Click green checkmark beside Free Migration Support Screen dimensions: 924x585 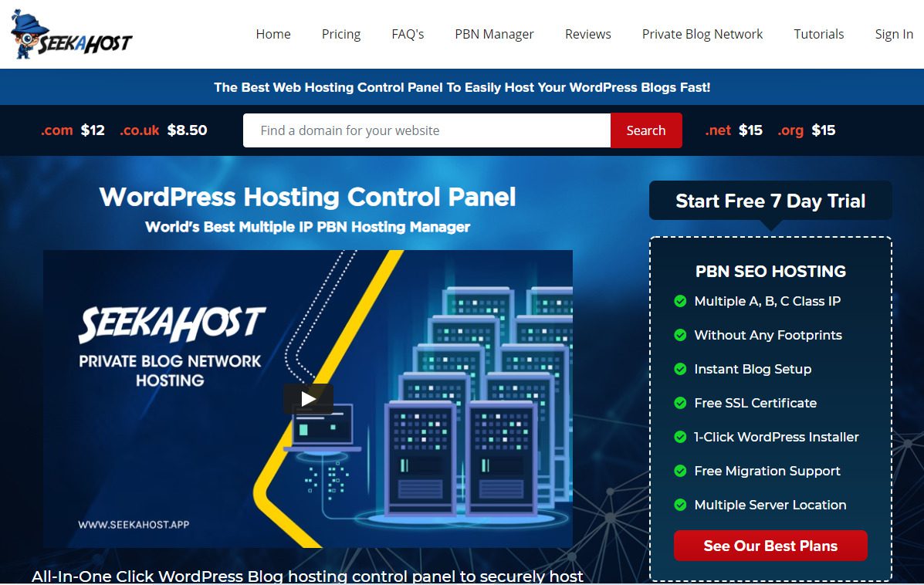(x=680, y=471)
